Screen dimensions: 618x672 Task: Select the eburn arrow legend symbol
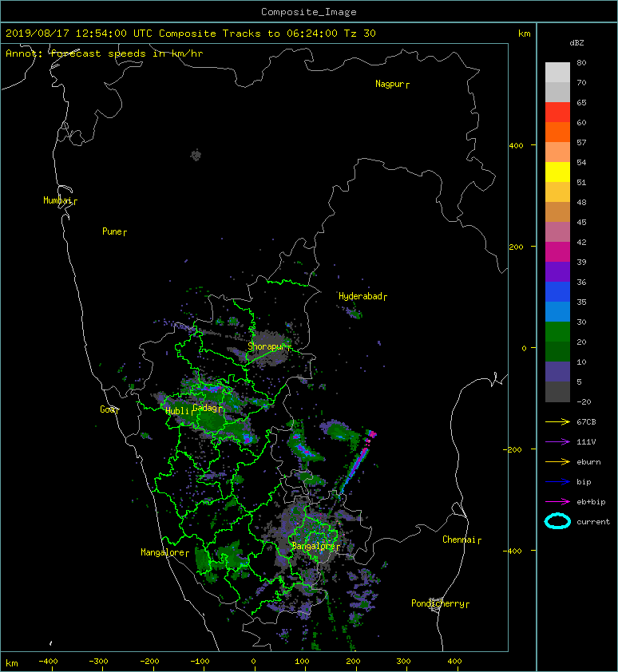tap(557, 461)
